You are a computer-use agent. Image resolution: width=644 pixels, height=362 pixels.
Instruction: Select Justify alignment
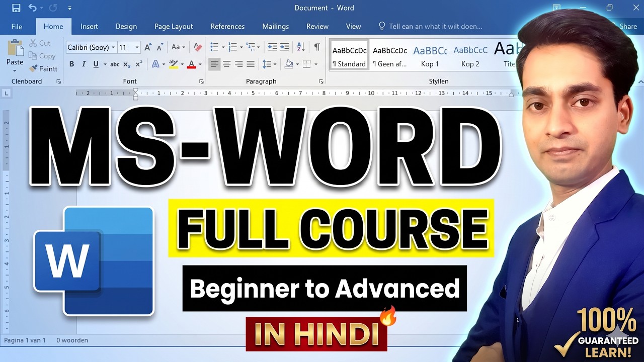coord(251,64)
